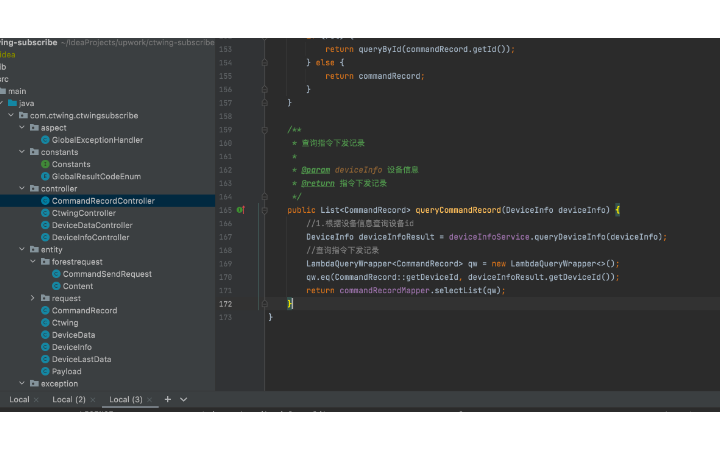720x450 pixels.
Task: Click the Constants interface icon
Action: point(45,164)
